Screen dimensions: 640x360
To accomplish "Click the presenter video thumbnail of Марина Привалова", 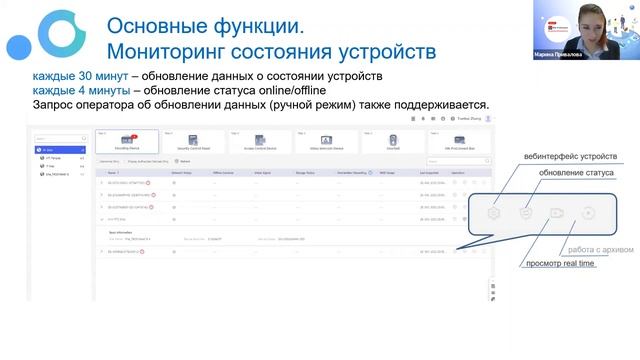I will coord(587,30).
